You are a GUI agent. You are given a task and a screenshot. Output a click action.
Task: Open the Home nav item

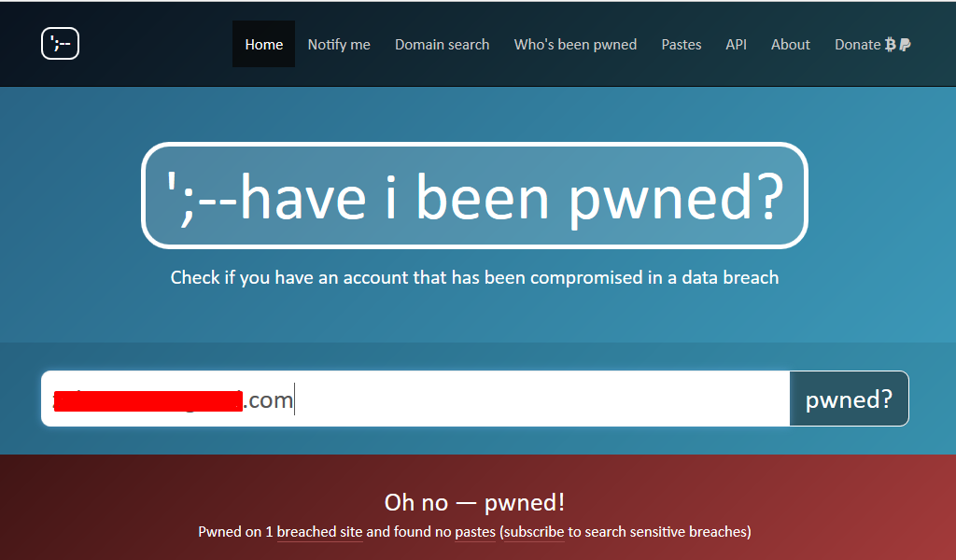pos(263,44)
